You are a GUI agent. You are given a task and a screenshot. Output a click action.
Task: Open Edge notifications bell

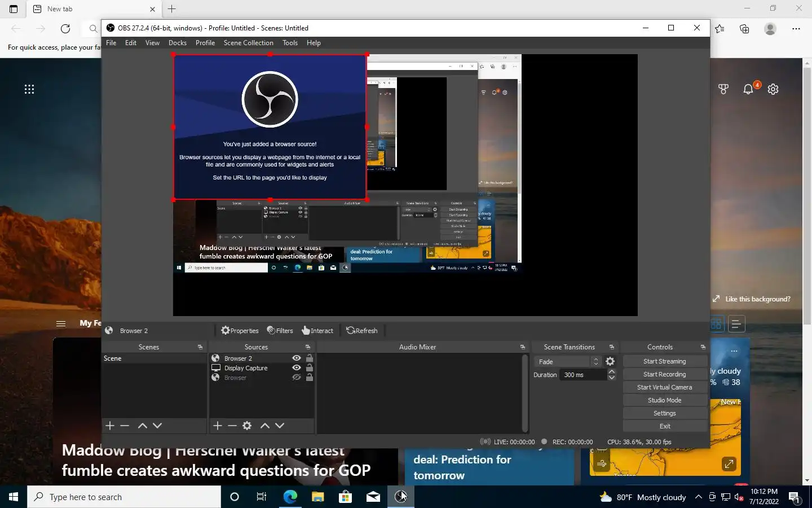[749, 89]
